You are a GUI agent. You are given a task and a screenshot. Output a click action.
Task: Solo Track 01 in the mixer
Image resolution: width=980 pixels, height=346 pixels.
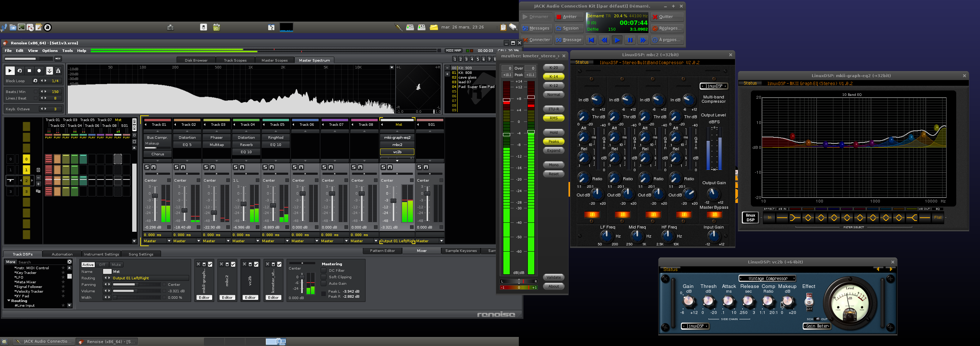click(147, 167)
